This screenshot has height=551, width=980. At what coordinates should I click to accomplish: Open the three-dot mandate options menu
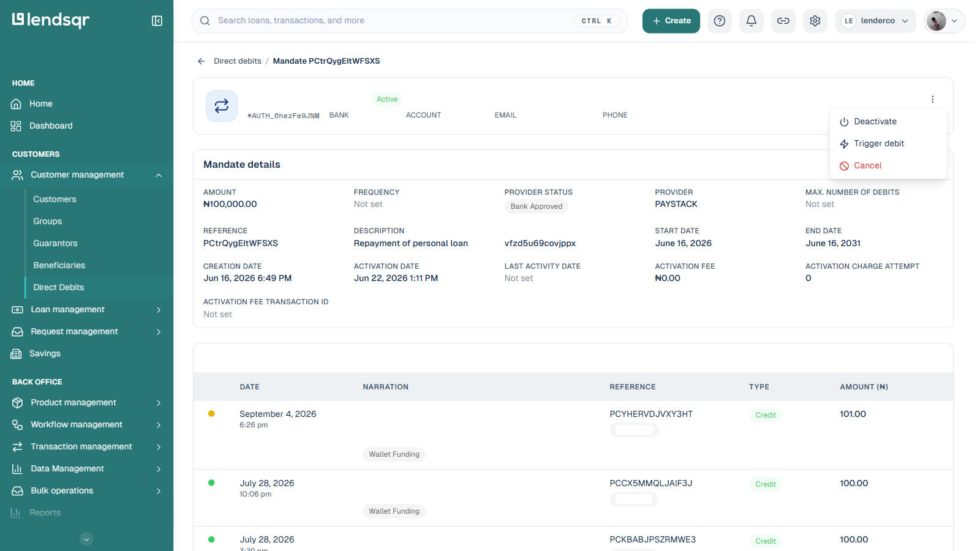(x=932, y=99)
